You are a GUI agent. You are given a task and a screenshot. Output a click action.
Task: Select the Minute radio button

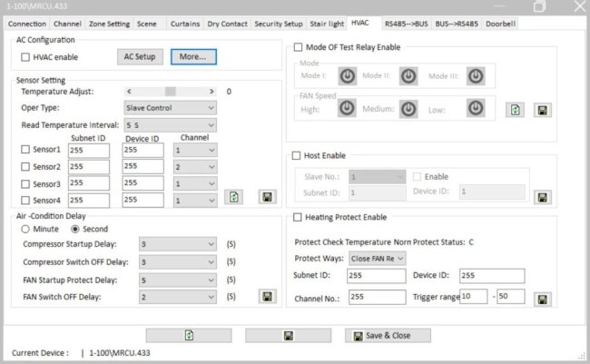[25, 229]
